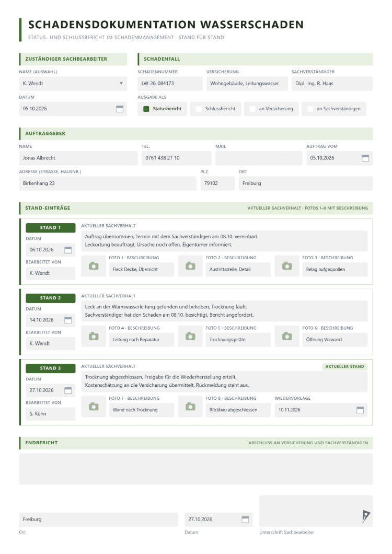Click the camera icon for Foto 7
This screenshot has height=554, width=392.
click(94, 406)
